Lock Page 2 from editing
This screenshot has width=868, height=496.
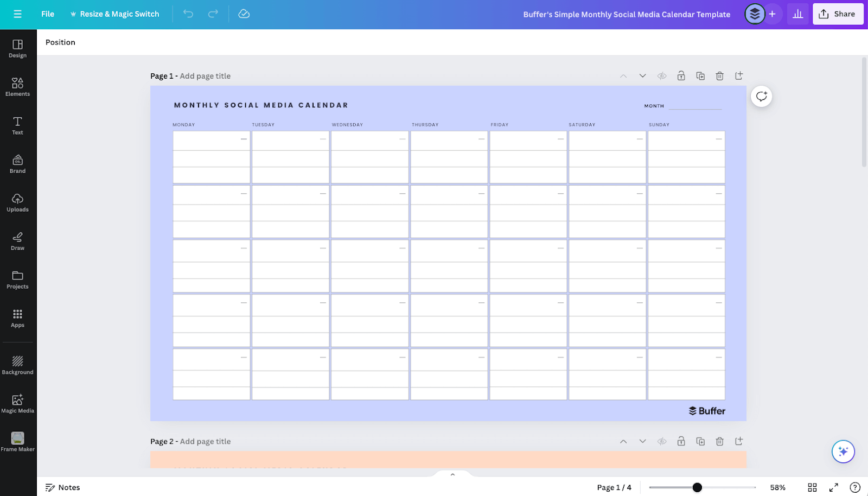pyautogui.click(x=681, y=441)
